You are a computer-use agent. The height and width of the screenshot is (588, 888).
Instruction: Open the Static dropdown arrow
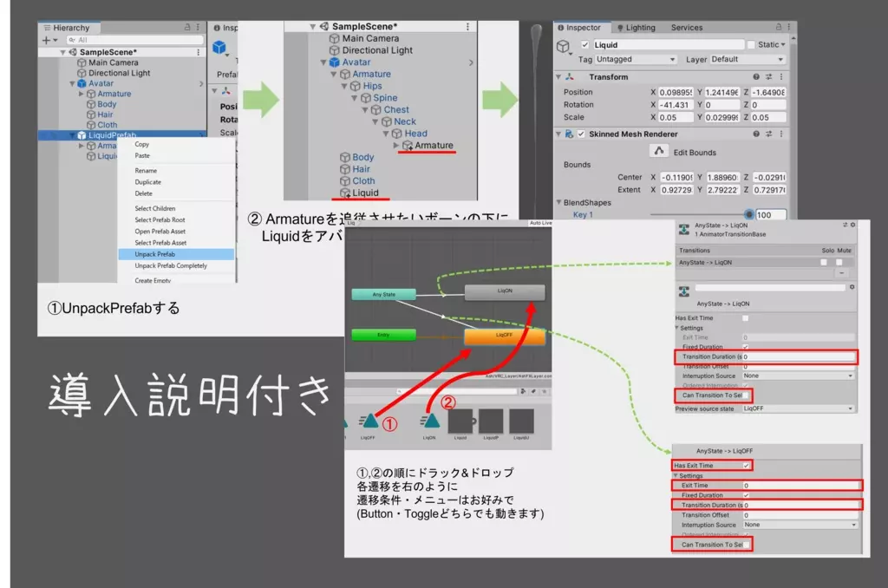point(783,45)
